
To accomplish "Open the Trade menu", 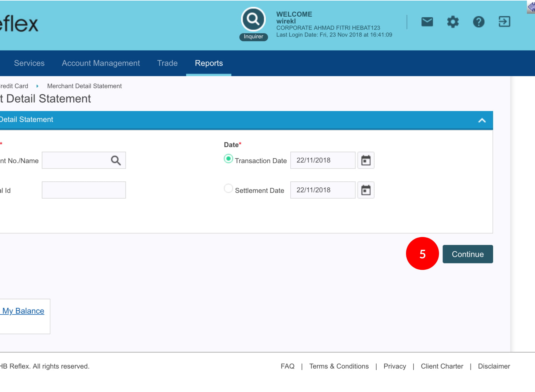I will pyautogui.click(x=167, y=63).
